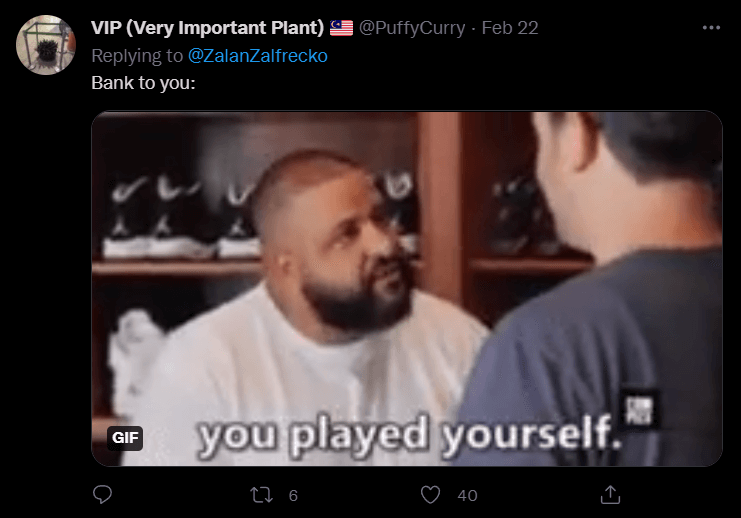View the like count of 40
This screenshot has height=518, width=741.
point(467,495)
